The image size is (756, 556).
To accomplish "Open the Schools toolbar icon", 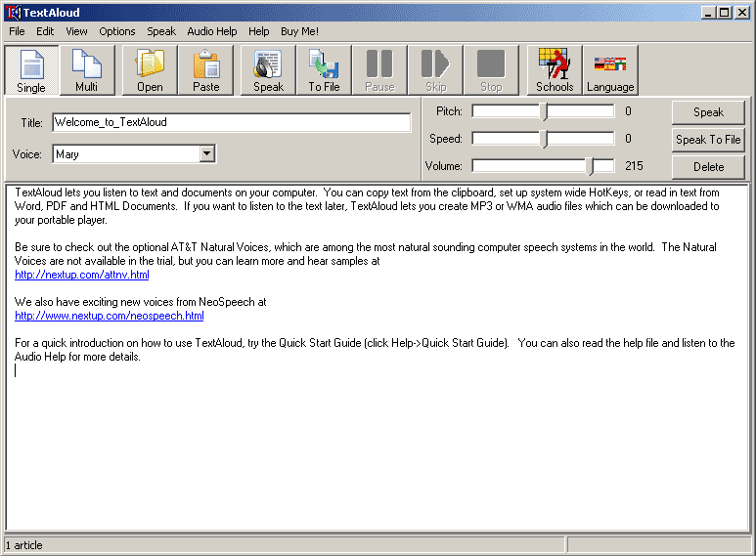I will tap(555, 70).
